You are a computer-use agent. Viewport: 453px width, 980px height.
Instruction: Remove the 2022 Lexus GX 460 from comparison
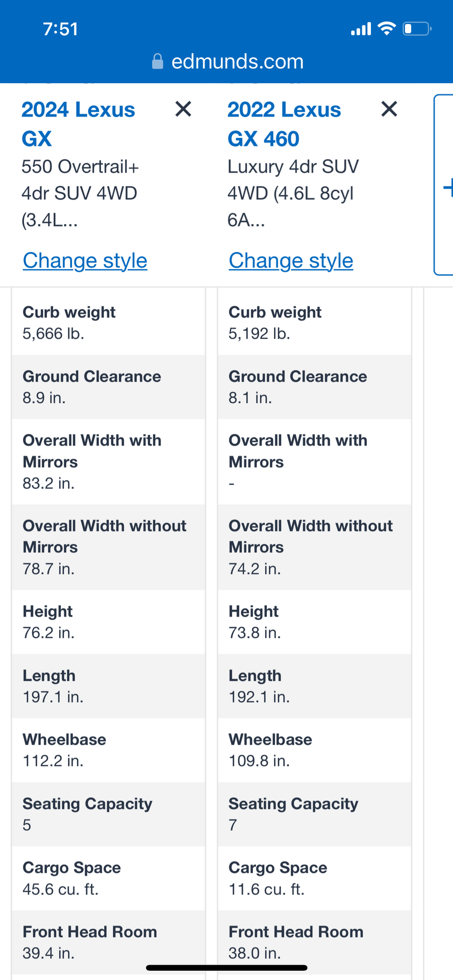click(389, 109)
